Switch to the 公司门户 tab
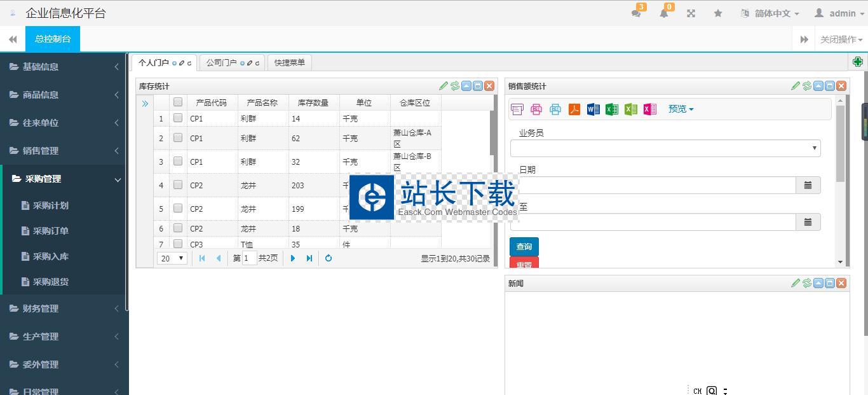Image resolution: width=868 pixels, height=395 pixels. click(221, 62)
